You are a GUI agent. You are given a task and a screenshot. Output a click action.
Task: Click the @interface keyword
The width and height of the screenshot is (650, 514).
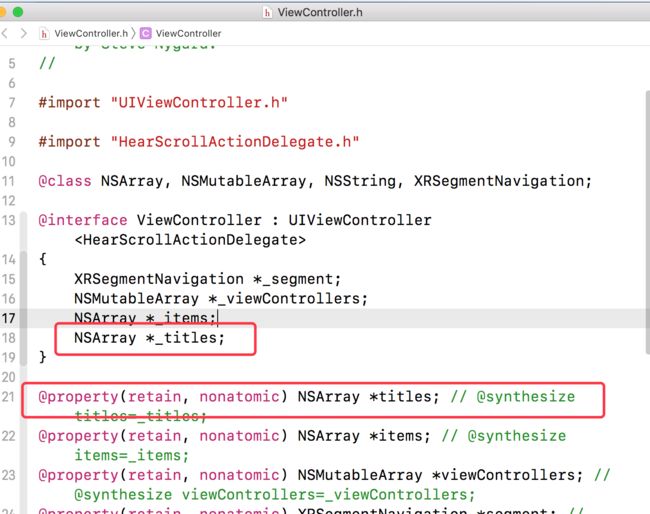click(82, 220)
